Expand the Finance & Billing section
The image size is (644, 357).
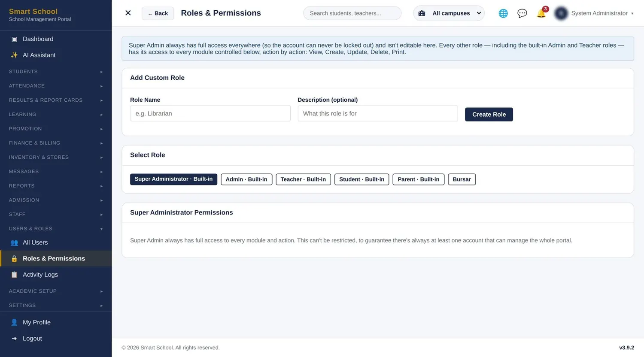pyautogui.click(x=56, y=143)
